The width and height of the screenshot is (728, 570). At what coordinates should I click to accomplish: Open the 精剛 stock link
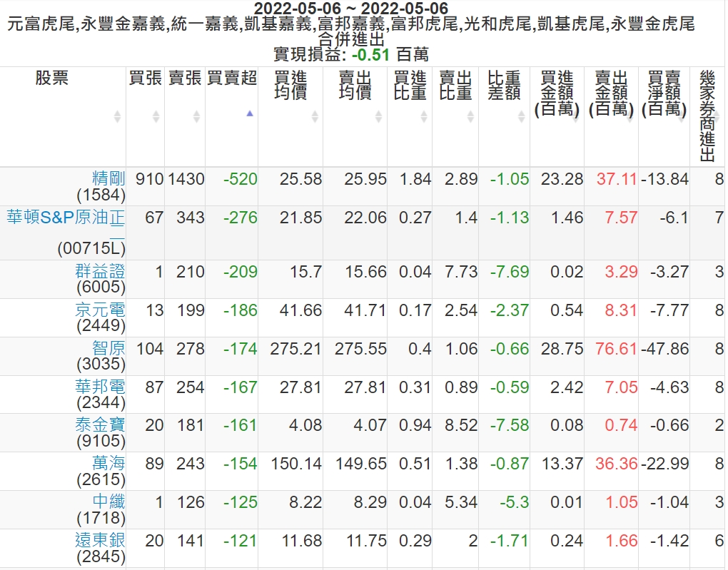108,178
